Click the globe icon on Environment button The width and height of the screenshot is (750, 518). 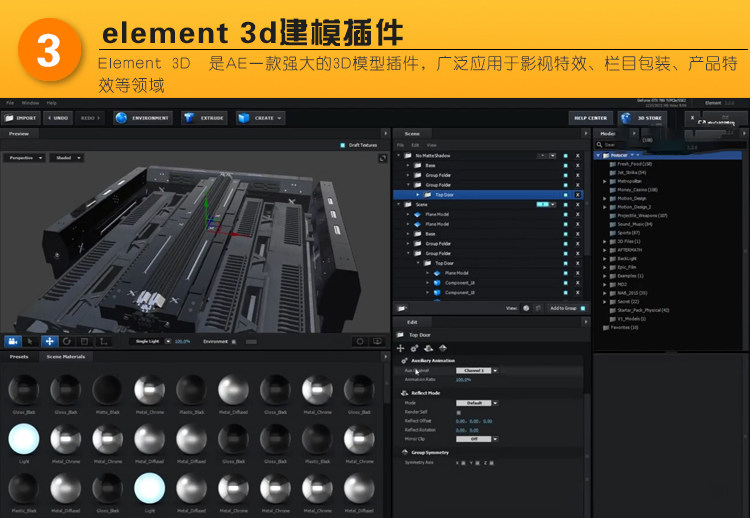pyautogui.click(x=121, y=118)
